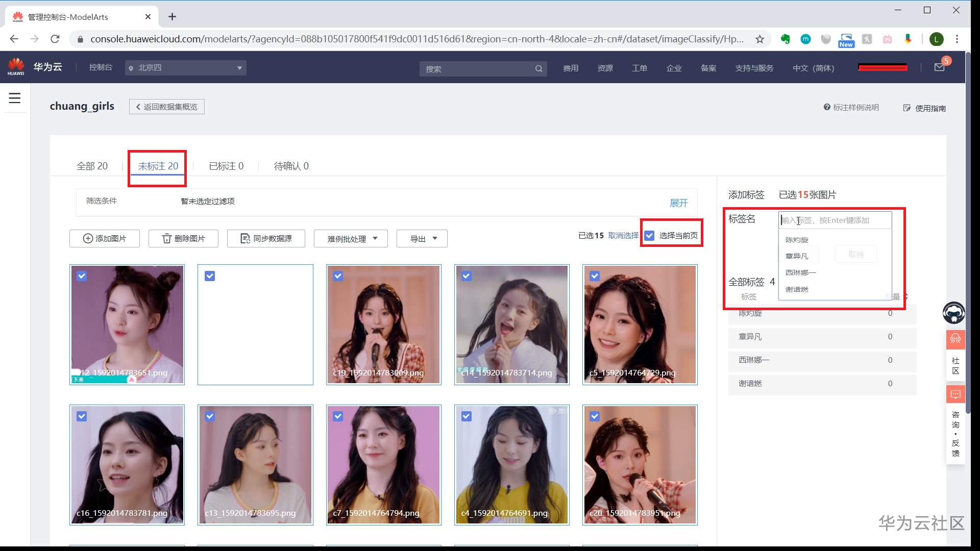Uncheck image c16_1592014783781.png checkbox
The image size is (980, 551).
82,416
